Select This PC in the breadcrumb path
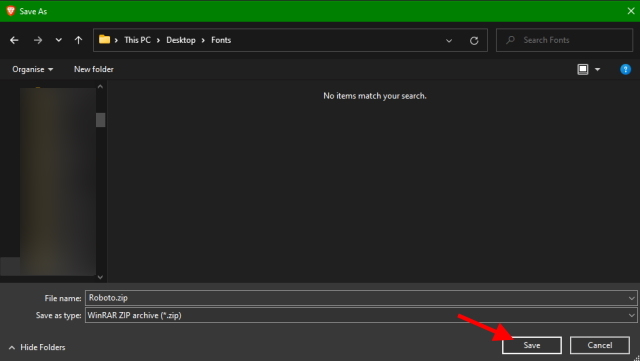The image size is (640, 361). pos(137,40)
